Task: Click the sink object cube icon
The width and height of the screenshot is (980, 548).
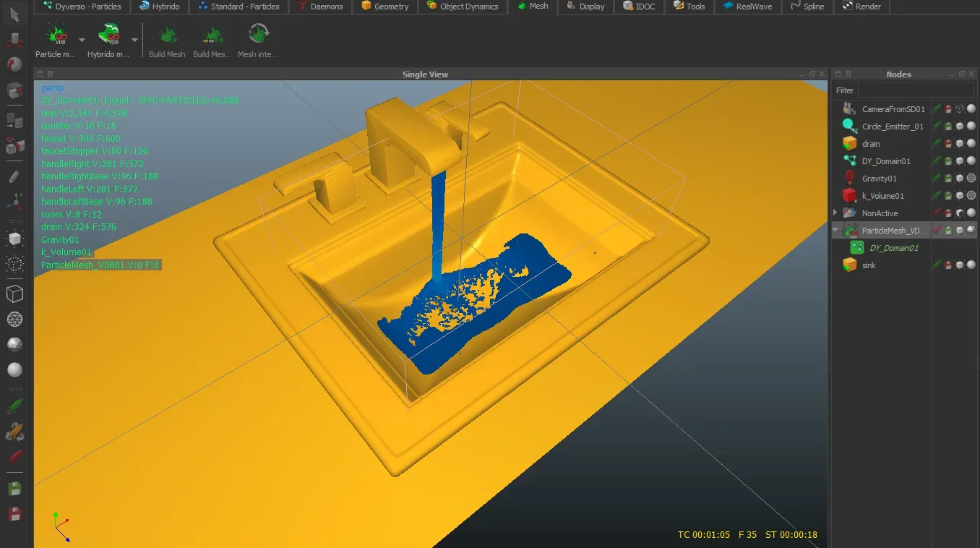Action: pyautogui.click(x=849, y=265)
